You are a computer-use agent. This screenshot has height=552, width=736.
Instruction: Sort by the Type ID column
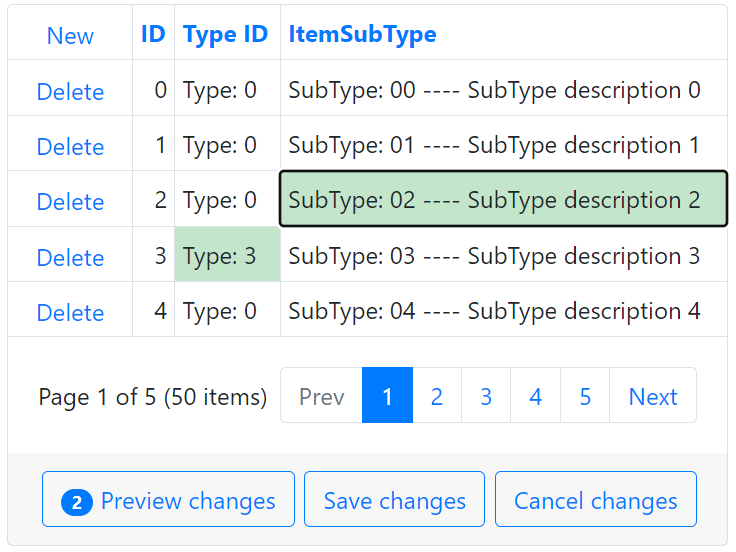coord(226,34)
